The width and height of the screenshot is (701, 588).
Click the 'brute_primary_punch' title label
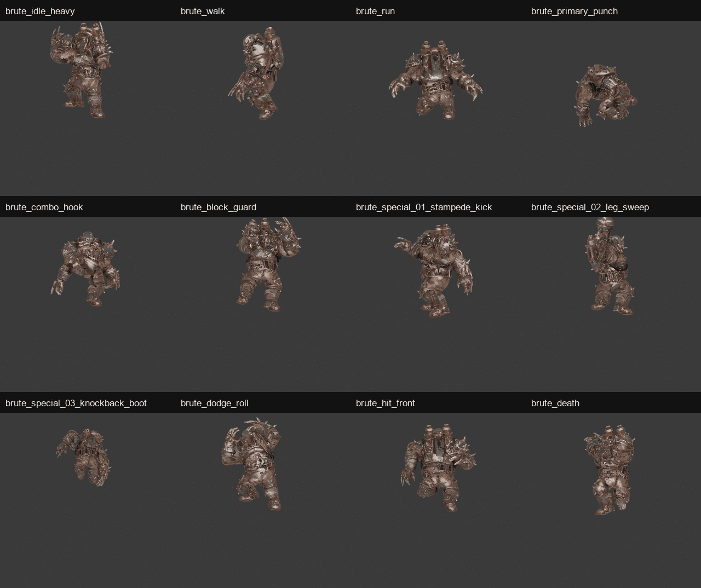[574, 11]
